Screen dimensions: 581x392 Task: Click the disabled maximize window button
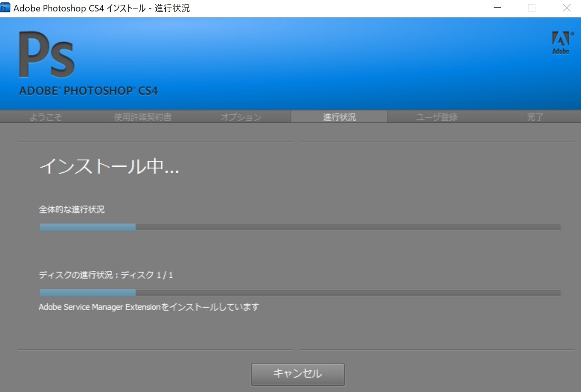tap(532, 8)
